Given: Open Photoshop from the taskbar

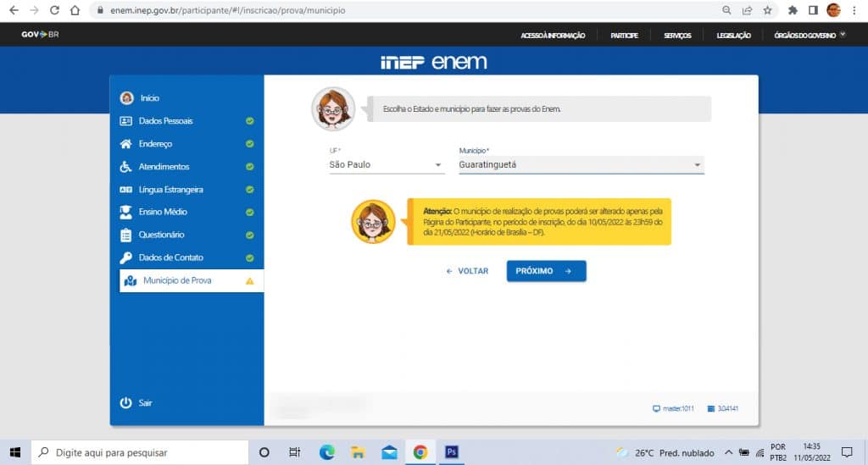Looking at the screenshot, I should (451, 452).
